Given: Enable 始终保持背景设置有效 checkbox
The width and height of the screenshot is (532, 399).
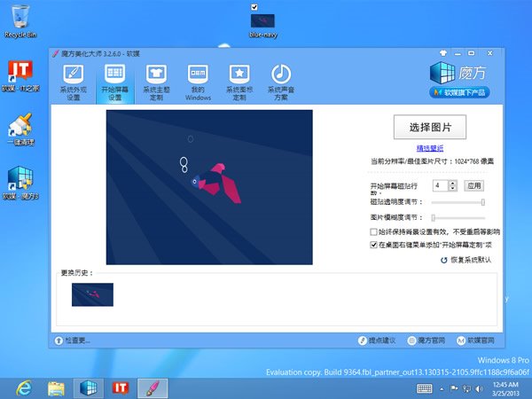Looking at the screenshot, I should click(x=373, y=231).
